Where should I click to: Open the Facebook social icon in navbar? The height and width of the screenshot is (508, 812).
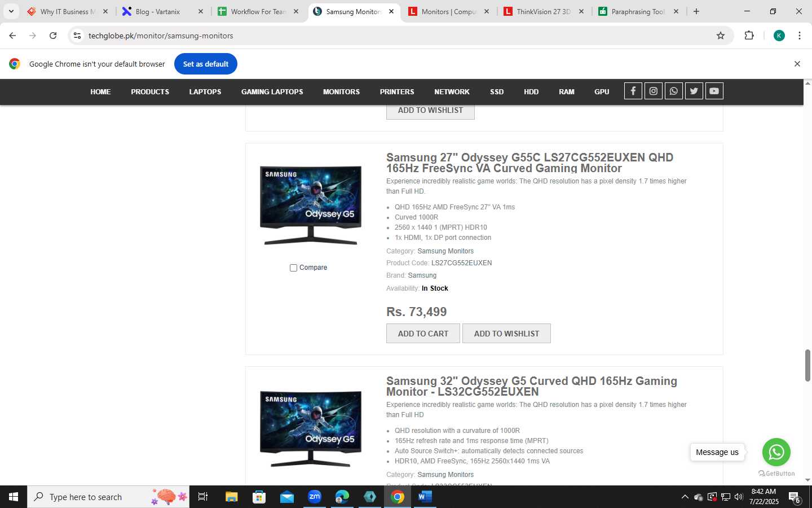point(633,91)
